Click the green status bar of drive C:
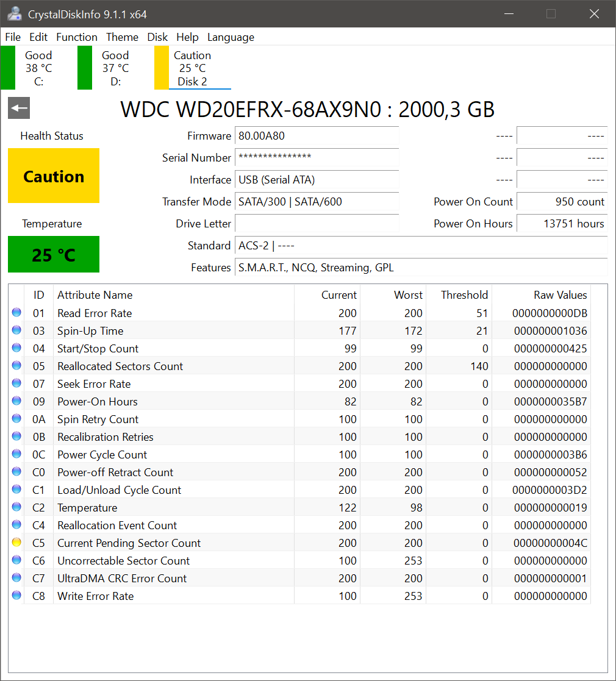616x681 pixels. [8, 68]
